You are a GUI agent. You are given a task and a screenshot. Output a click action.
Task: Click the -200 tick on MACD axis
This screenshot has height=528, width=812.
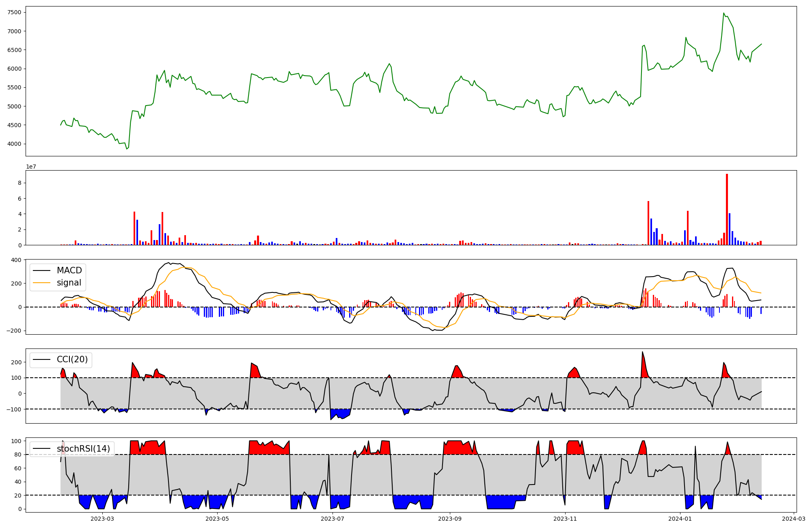[x=13, y=331]
